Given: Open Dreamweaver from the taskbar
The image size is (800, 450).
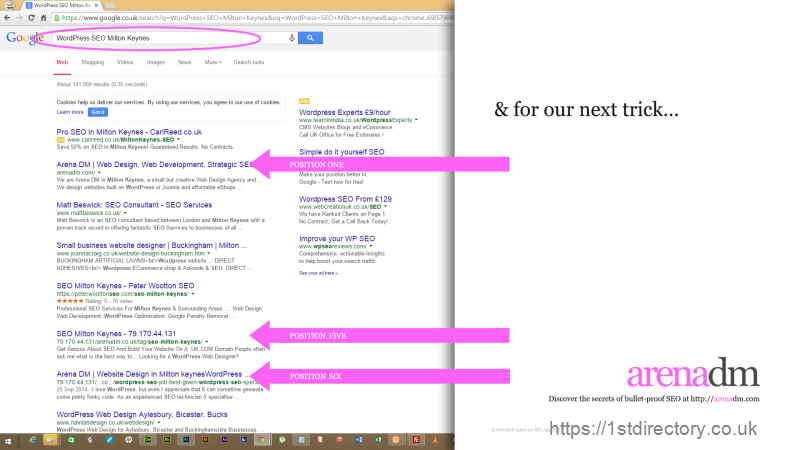Looking at the screenshot, I should (x=148, y=440).
